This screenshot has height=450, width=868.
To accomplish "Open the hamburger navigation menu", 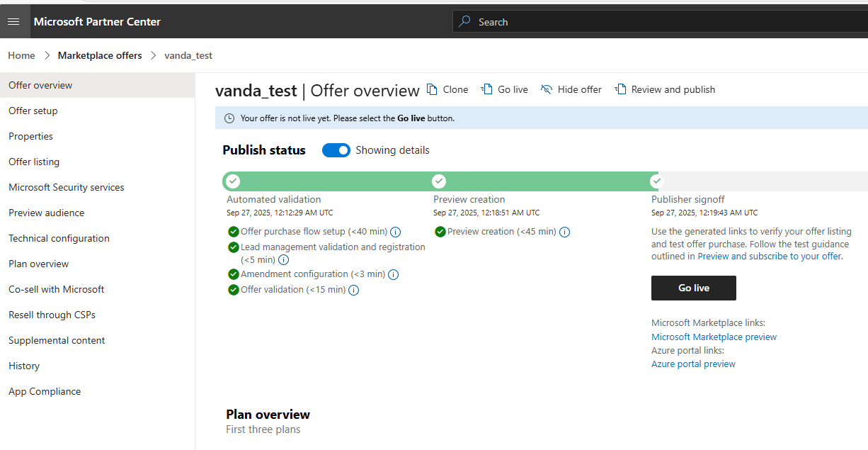I will pyautogui.click(x=14, y=21).
